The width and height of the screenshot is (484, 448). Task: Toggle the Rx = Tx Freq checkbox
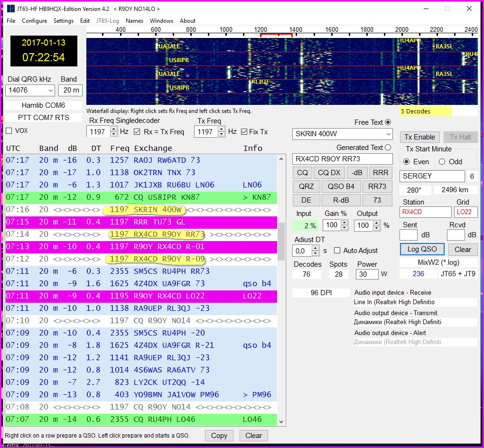click(x=137, y=132)
